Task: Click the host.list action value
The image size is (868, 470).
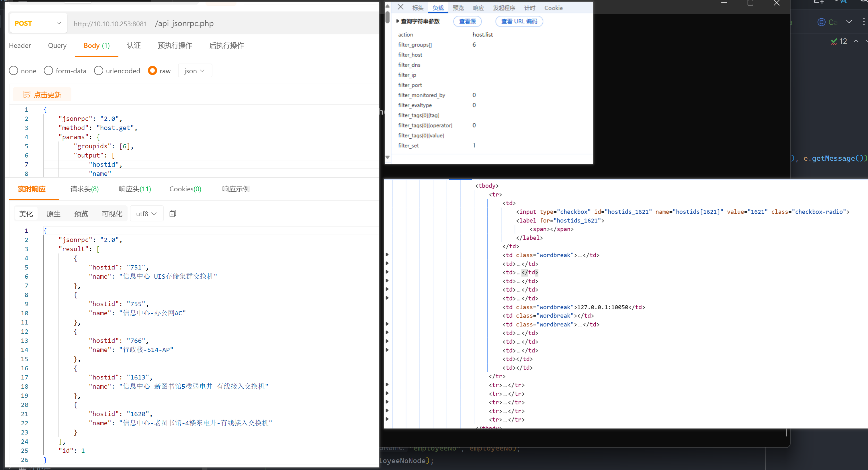Action: pos(482,35)
